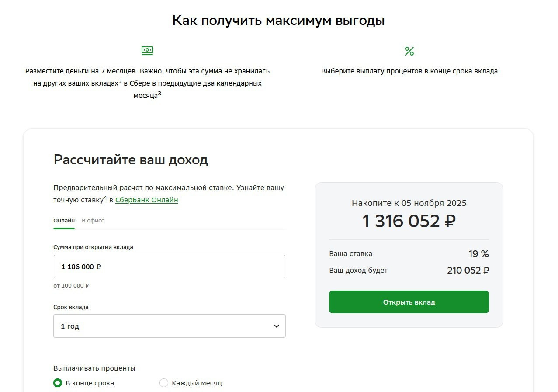The width and height of the screenshot is (558, 392).
Task: Open the 'СберБанк Онлайн' link
Action: pos(146,200)
